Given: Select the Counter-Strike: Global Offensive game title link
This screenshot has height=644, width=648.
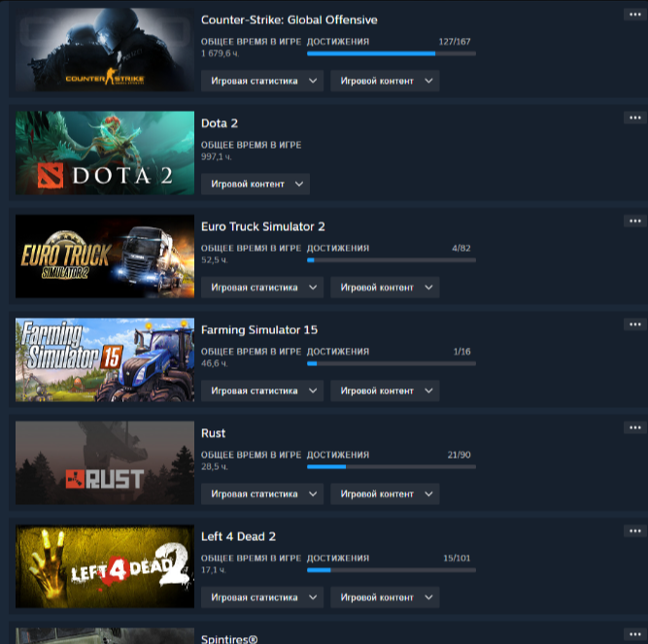Looking at the screenshot, I should point(289,19).
